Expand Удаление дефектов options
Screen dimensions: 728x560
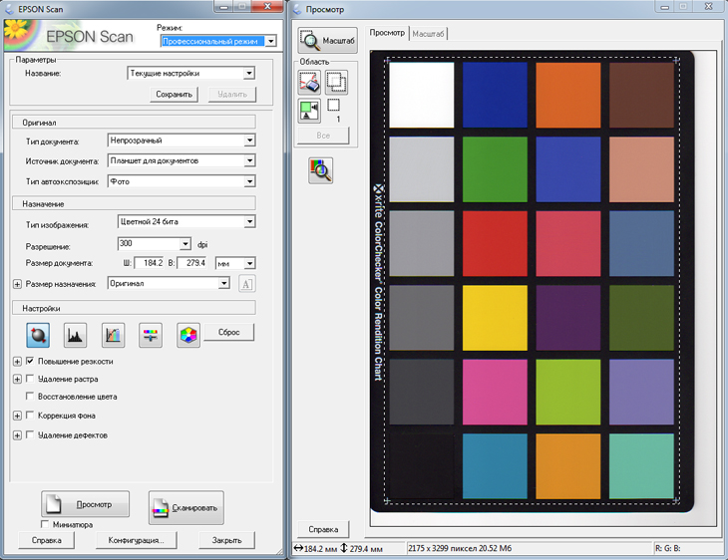click(x=17, y=435)
